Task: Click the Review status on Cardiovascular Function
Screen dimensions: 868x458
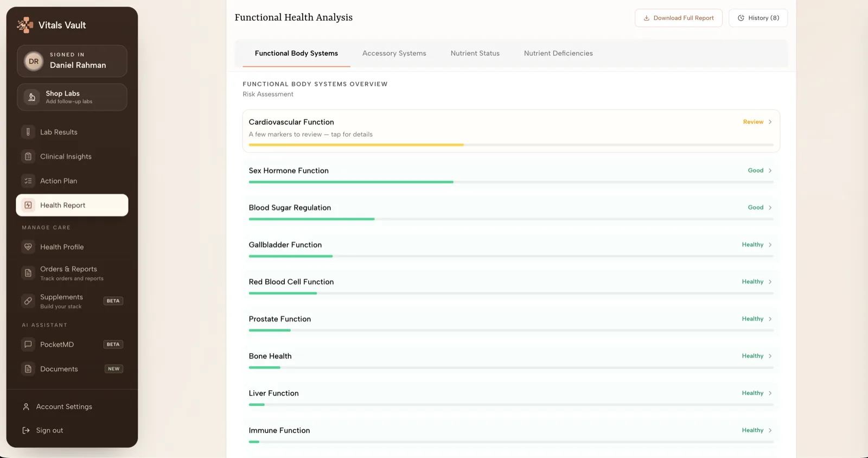Action: pos(753,122)
